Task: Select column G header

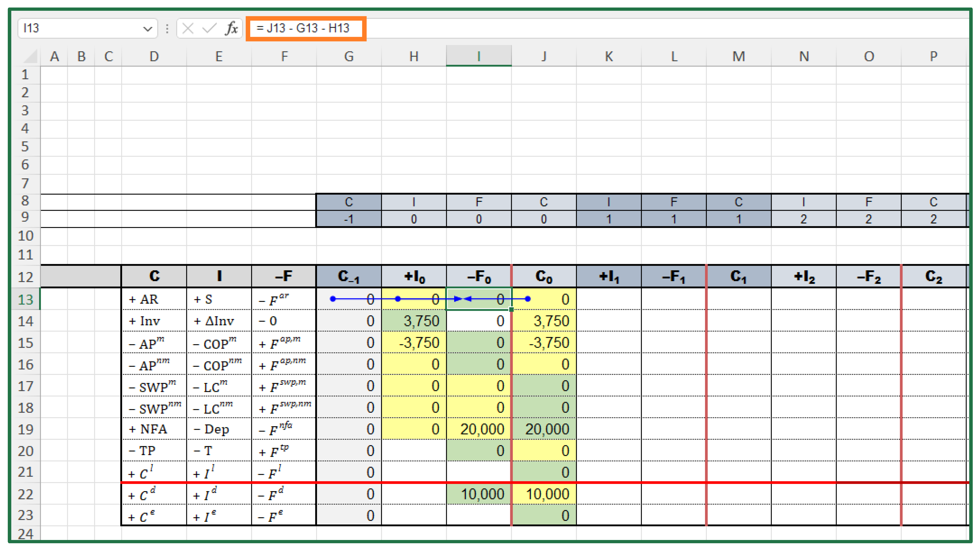Action: [348, 56]
